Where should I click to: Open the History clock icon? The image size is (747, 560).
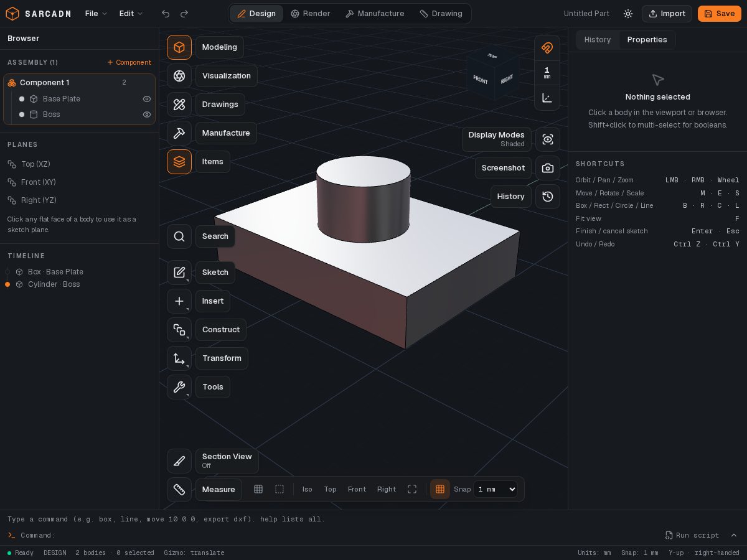pos(548,197)
